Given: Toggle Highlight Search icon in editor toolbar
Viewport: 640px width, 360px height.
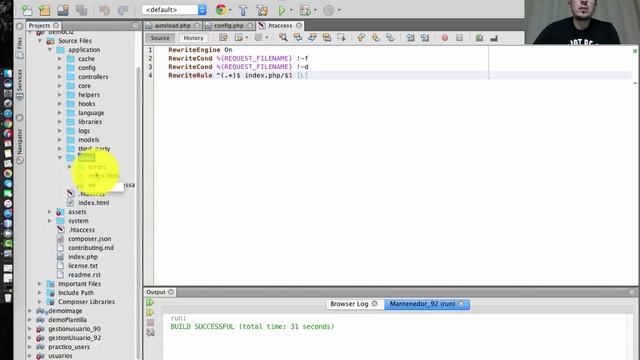Looking at the screenshot, I should pos(327,38).
